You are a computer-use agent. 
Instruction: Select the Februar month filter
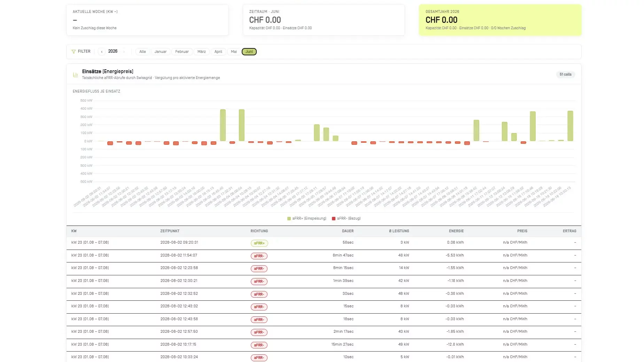(182, 52)
